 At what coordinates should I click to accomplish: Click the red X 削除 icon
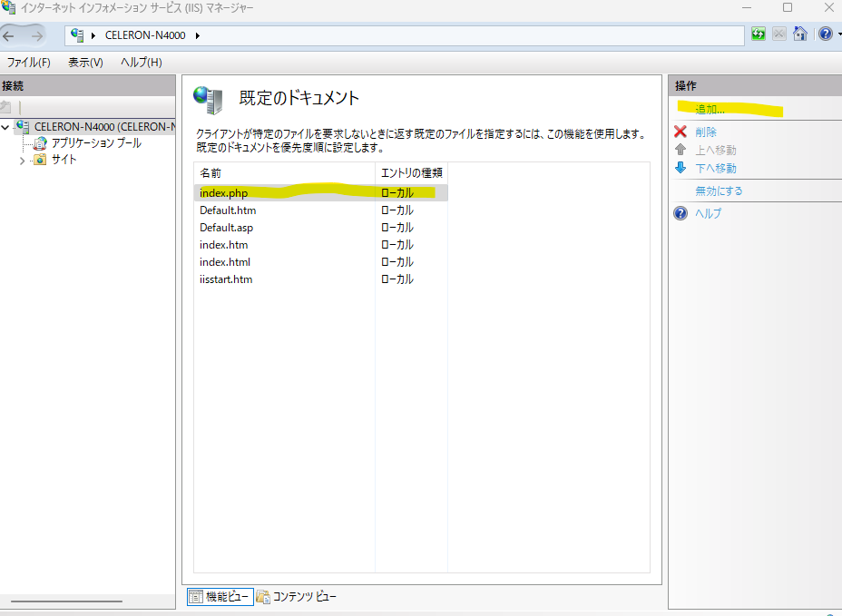pos(680,132)
